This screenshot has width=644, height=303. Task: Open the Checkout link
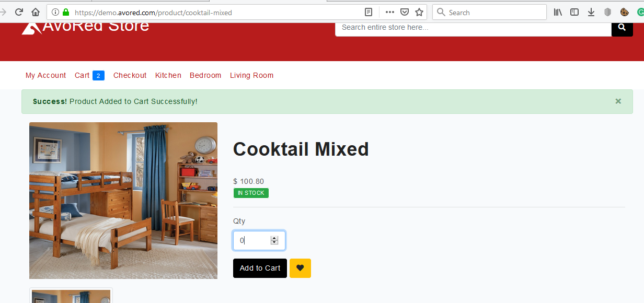(x=130, y=75)
